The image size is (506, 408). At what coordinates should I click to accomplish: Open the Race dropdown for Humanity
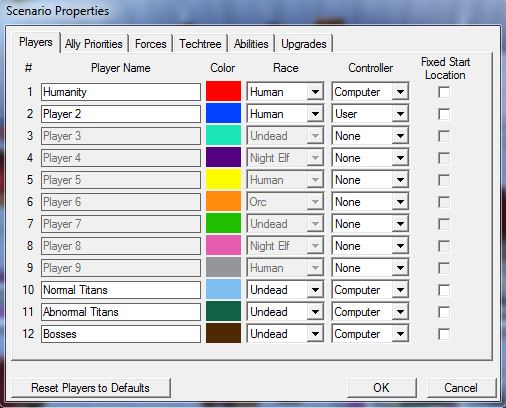click(285, 92)
